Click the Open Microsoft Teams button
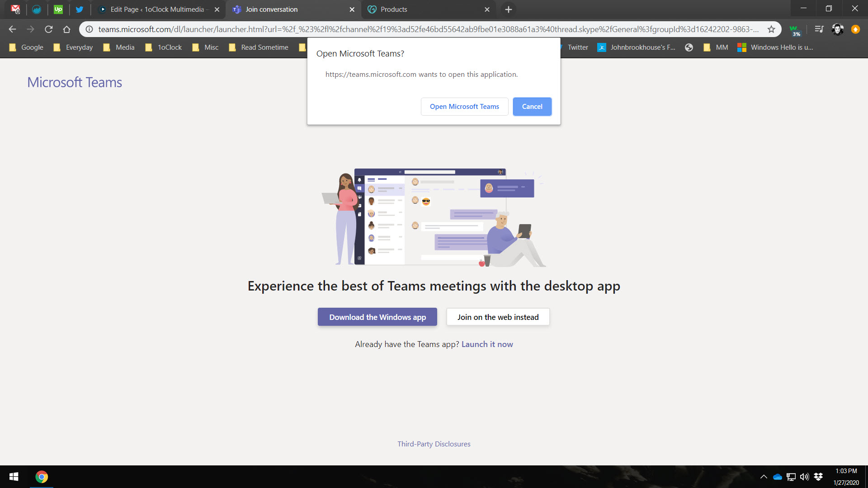Image resolution: width=868 pixels, height=488 pixels. pyautogui.click(x=464, y=107)
